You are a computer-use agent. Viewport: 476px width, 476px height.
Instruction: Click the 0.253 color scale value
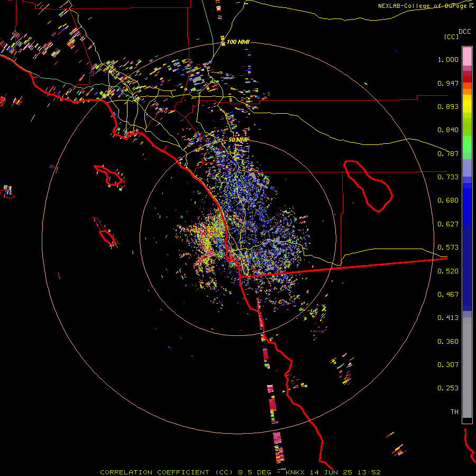(448, 388)
